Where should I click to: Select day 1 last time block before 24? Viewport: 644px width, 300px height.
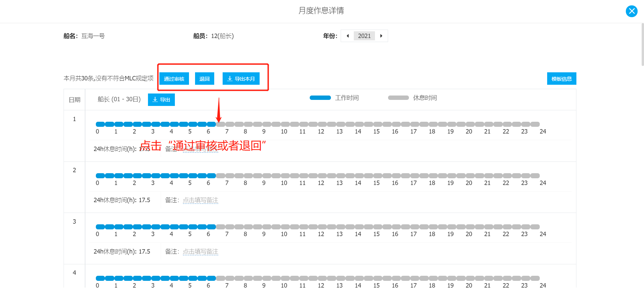click(x=535, y=124)
